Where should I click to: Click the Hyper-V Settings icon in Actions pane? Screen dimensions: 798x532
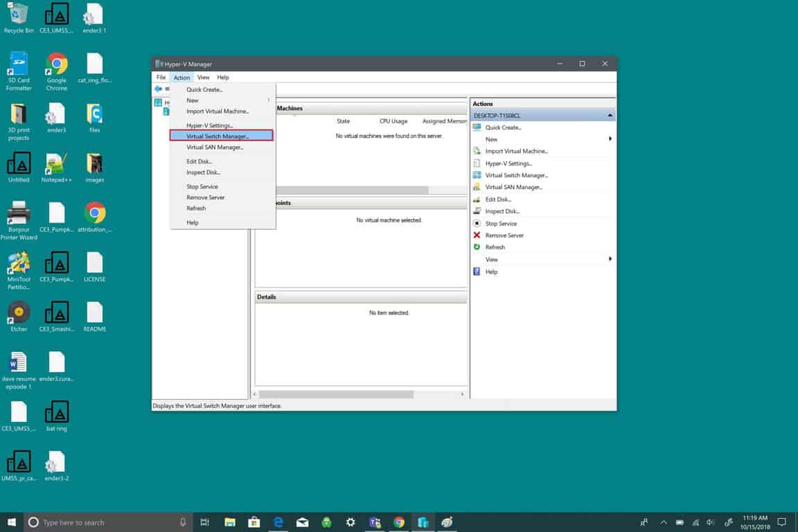pyautogui.click(x=477, y=163)
